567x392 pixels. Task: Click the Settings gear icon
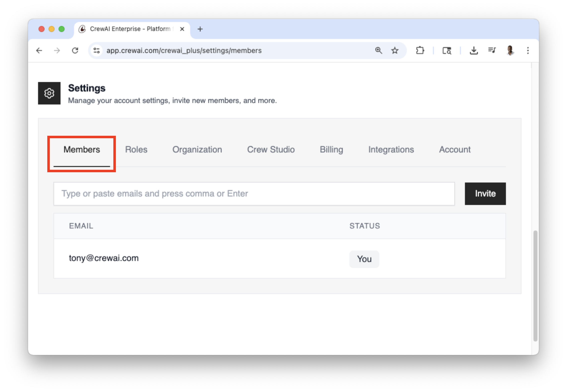pos(49,93)
